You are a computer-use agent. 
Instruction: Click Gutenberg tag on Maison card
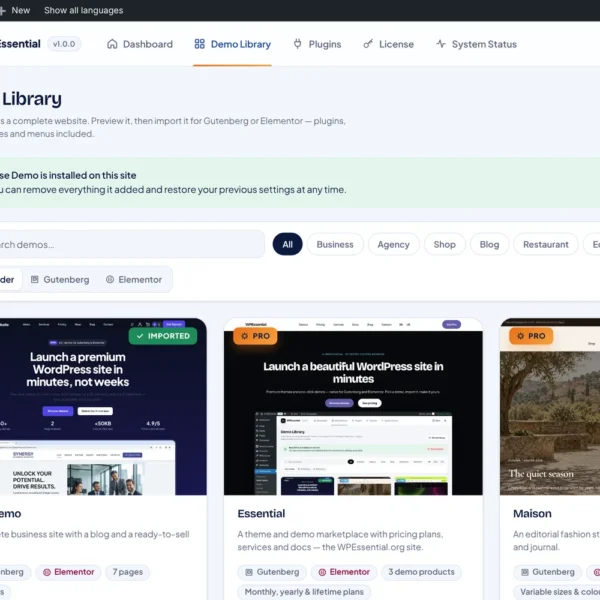547,572
